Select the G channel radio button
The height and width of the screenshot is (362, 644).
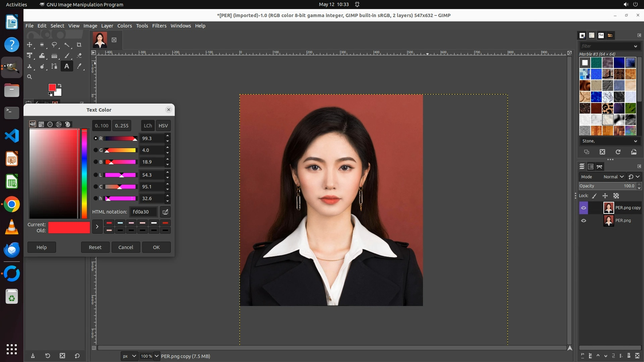point(96,150)
